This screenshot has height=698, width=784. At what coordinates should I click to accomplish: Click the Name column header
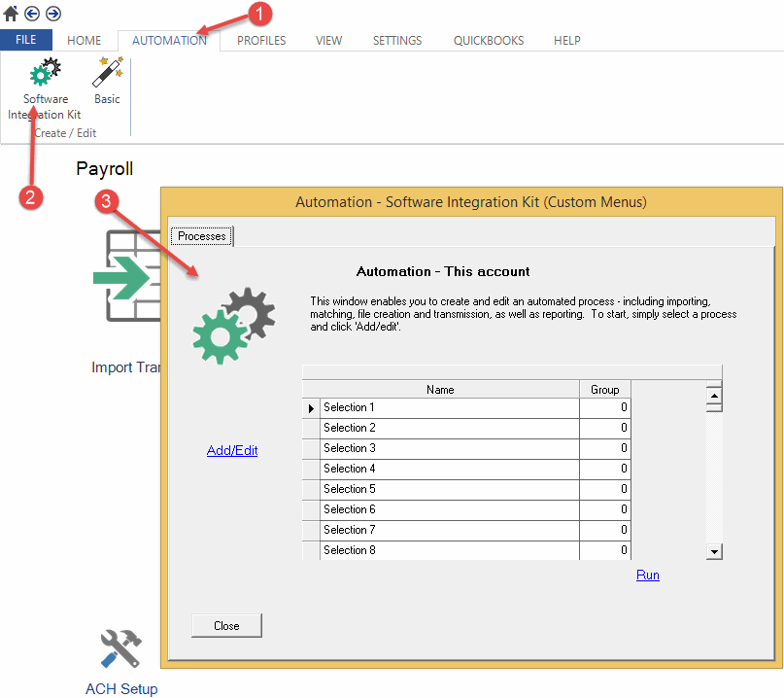coord(440,390)
